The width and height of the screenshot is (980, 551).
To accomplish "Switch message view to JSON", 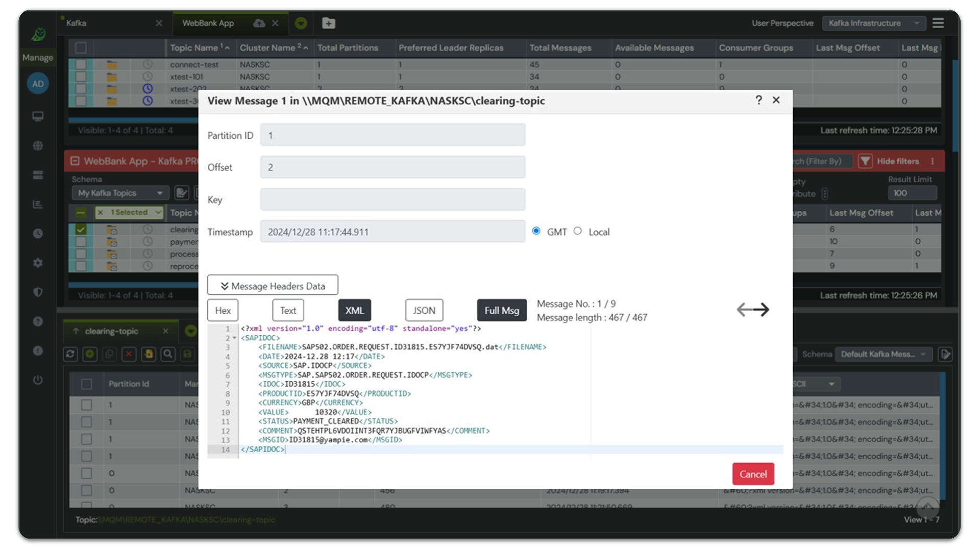I will [x=424, y=310].
